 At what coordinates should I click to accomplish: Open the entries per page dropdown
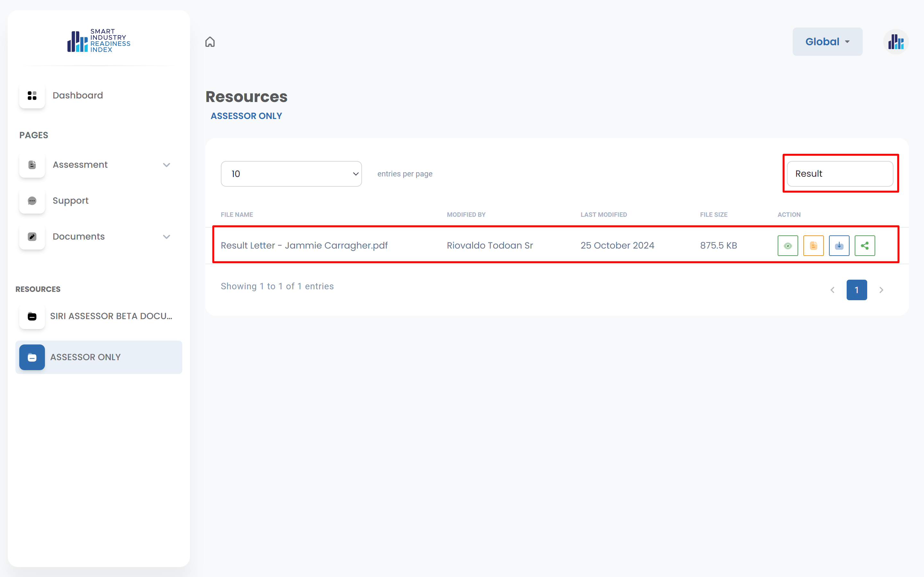pyautogui.click(x=291, y=174)
